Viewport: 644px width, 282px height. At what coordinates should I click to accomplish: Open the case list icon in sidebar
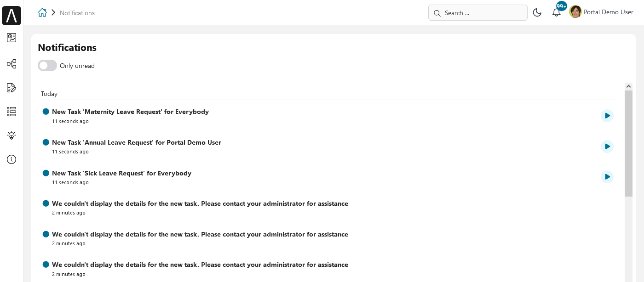11,112
